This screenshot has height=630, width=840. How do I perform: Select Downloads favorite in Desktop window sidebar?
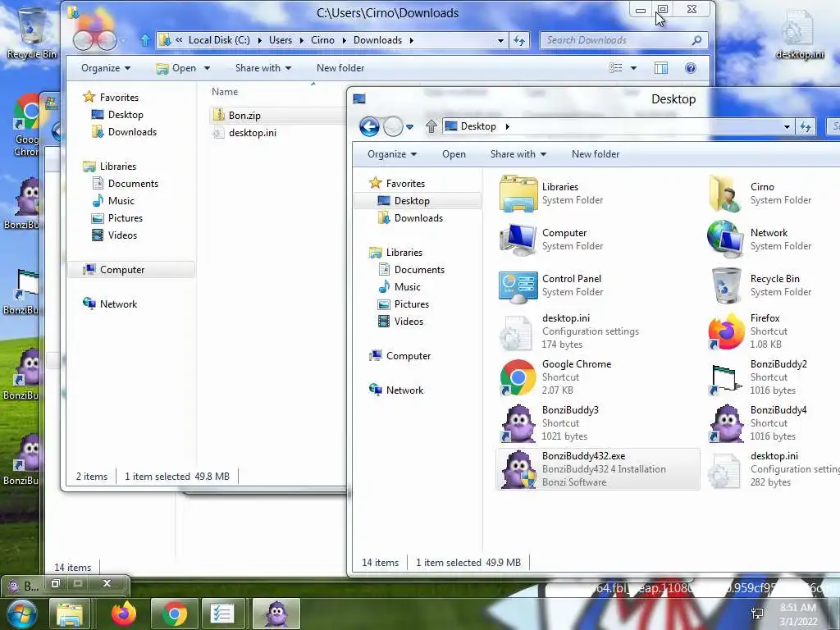(x=412, y=218)
